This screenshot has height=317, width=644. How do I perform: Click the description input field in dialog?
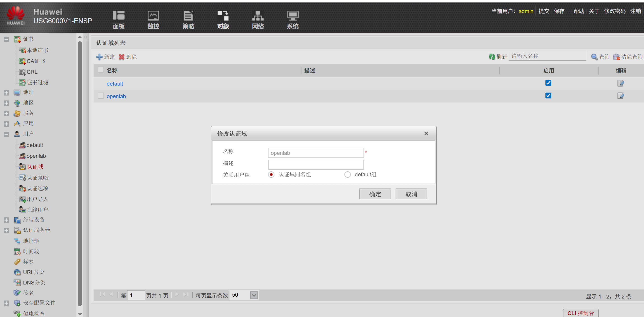316,164
